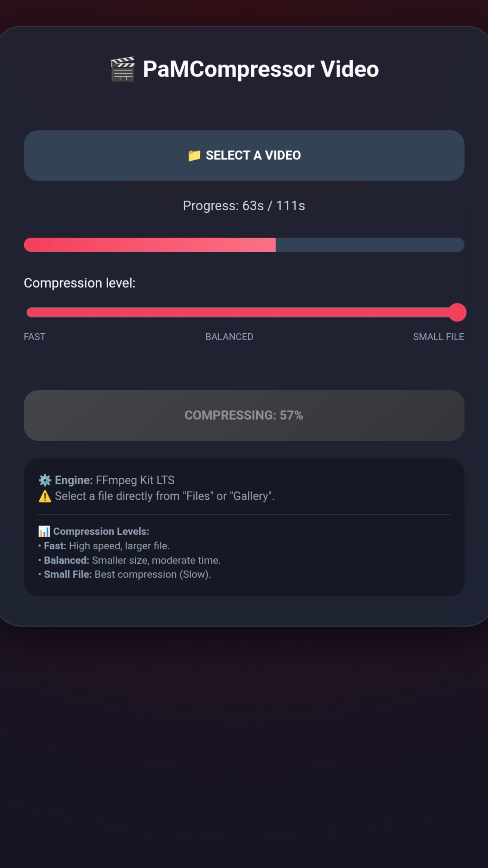Click the PaMCompressor Video title
Image resolution: width=488 pixels, height=868 pixels.
(261, 69)
